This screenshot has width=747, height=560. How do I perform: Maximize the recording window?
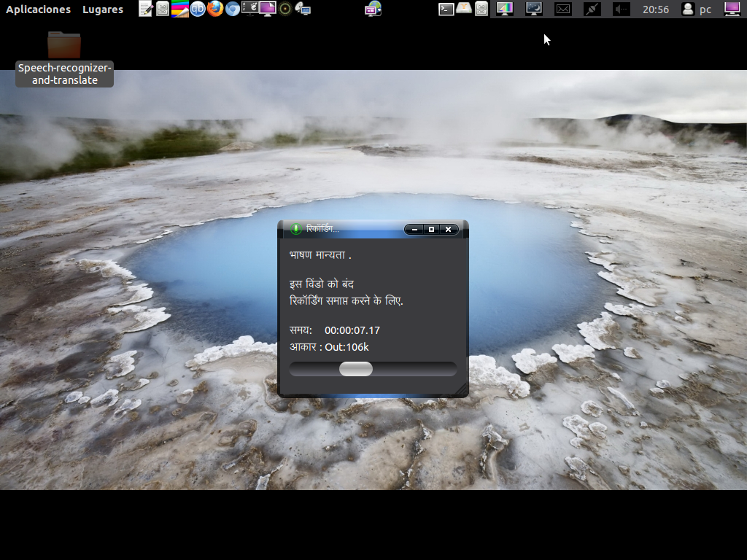pyautogui.click(x=432, y=230)
